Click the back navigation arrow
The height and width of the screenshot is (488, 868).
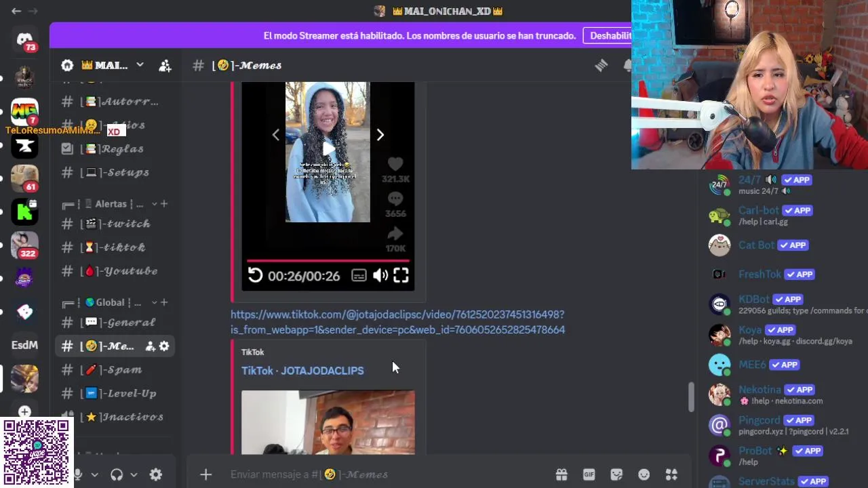pyautogui.click(x=16, y=11)
